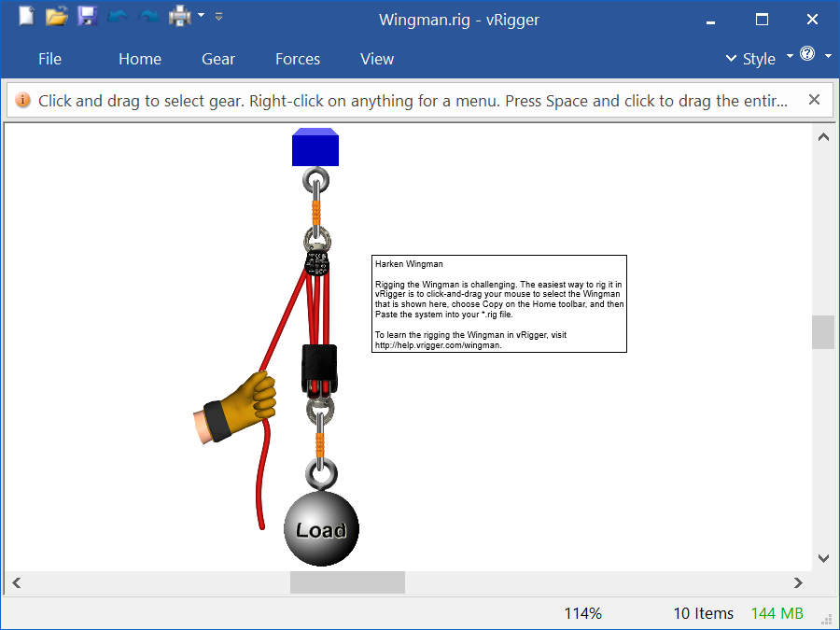Open the Customize Quick Access Toolbar dropdown

click(x=218, y=16)
